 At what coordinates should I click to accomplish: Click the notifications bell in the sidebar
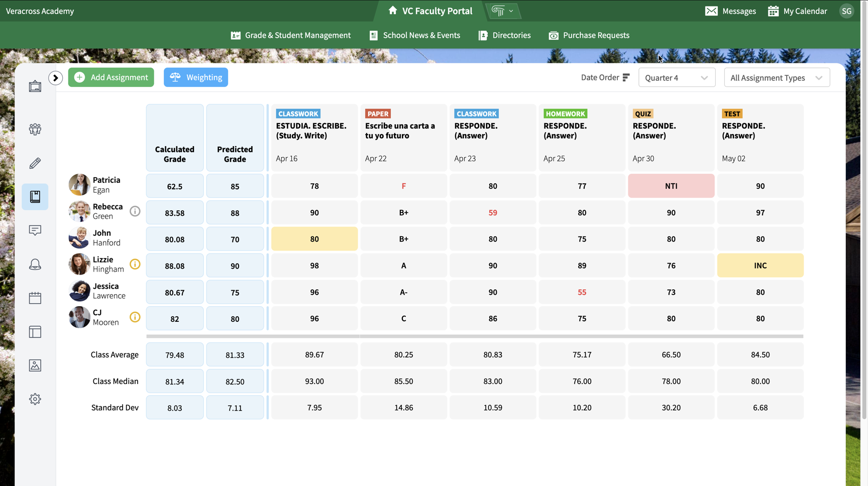35,264
